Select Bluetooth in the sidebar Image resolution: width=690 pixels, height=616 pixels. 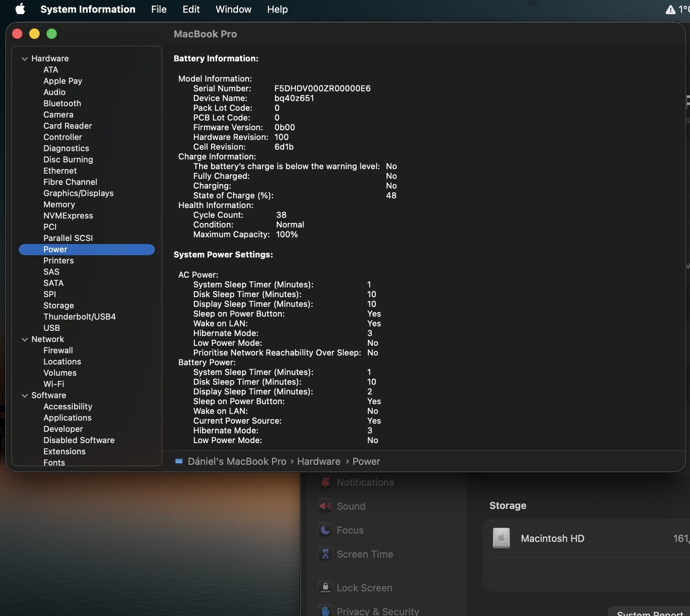62,104
